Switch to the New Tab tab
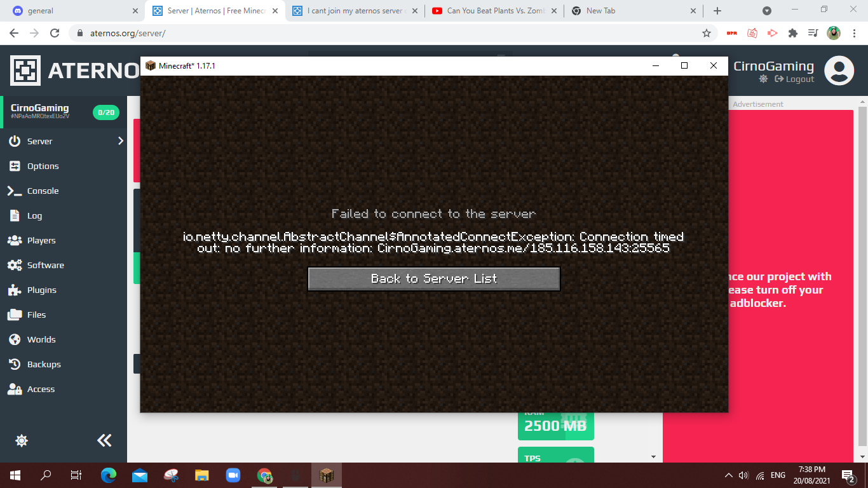 (635, 11)
